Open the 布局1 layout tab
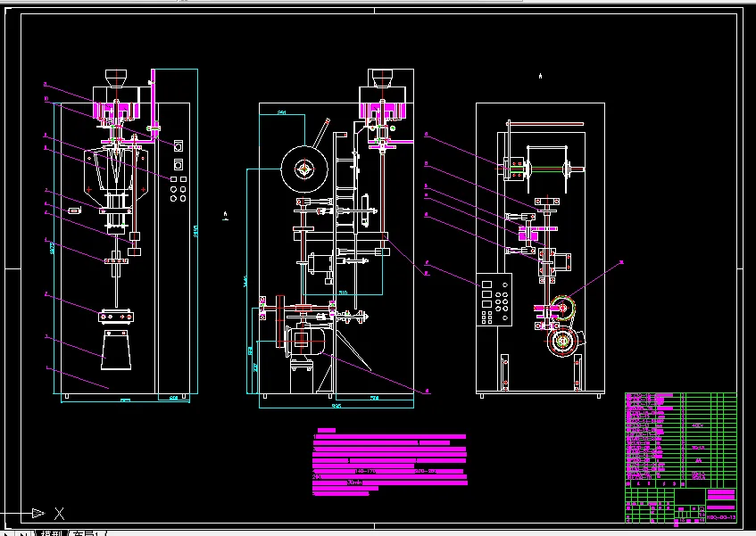This screenshot has width=756, height=536. coord(87,533)
